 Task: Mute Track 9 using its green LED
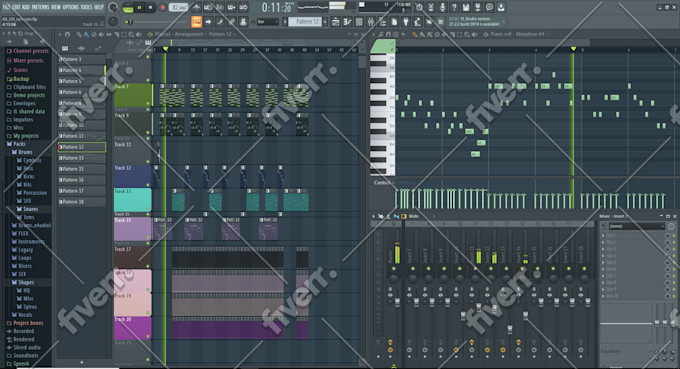tap(148, 132)
